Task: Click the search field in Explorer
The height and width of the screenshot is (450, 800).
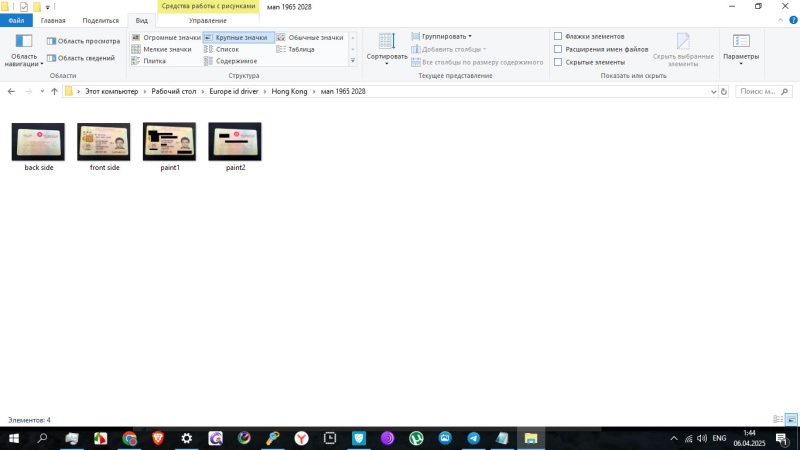Action: (x=762, y=92)
